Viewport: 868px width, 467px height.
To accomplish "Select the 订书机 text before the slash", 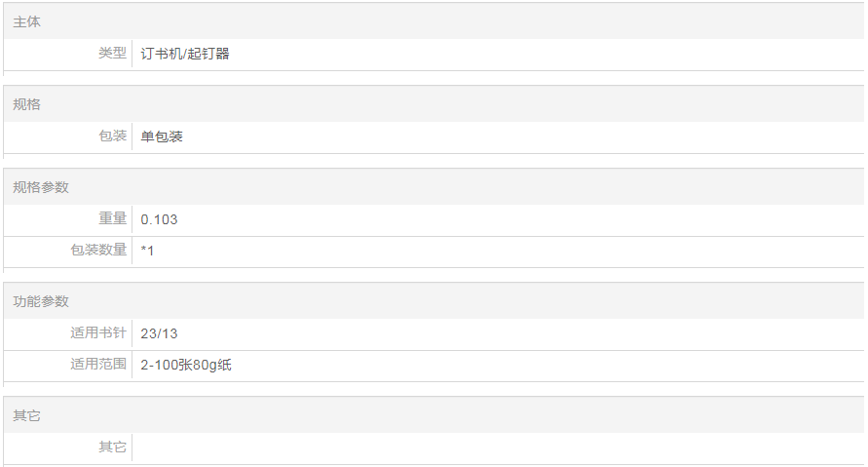I will 161,55.
